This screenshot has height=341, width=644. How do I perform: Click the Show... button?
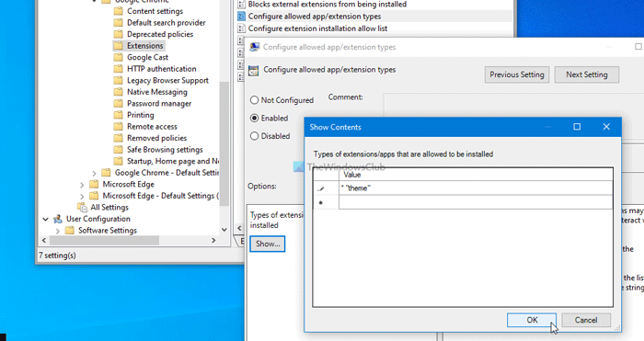point(268,244)
